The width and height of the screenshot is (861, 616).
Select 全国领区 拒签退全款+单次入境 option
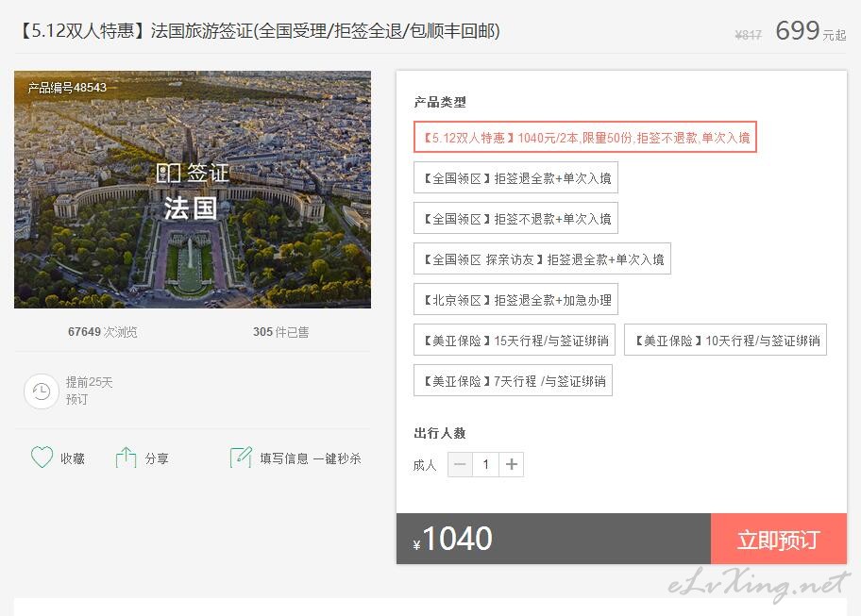tap(515, 177)
